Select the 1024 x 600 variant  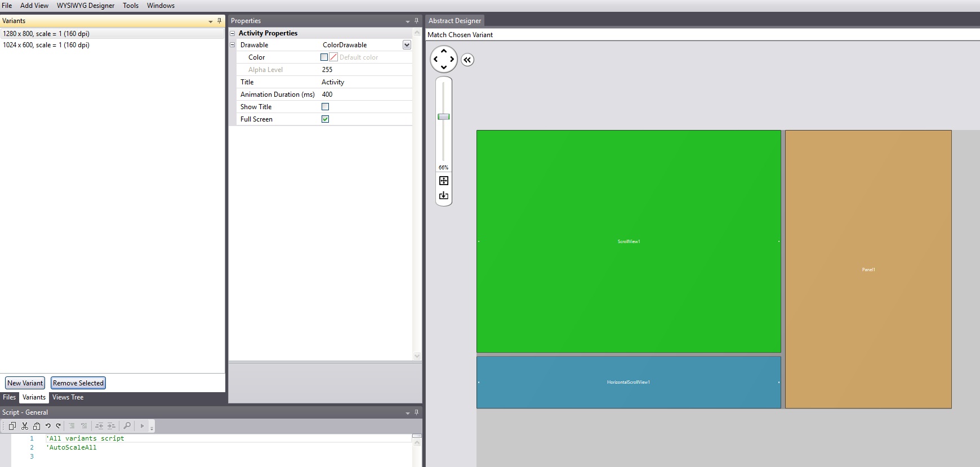[112, 45]
